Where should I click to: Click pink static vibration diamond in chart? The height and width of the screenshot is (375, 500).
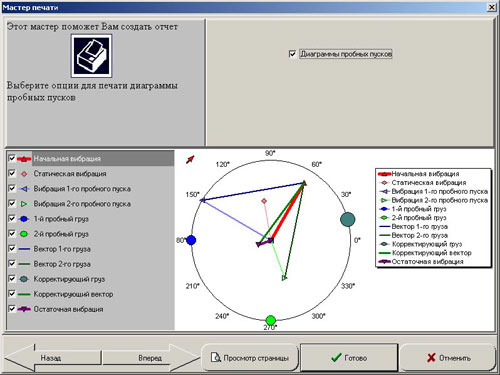pyautogui.click(x=264, y=201)
